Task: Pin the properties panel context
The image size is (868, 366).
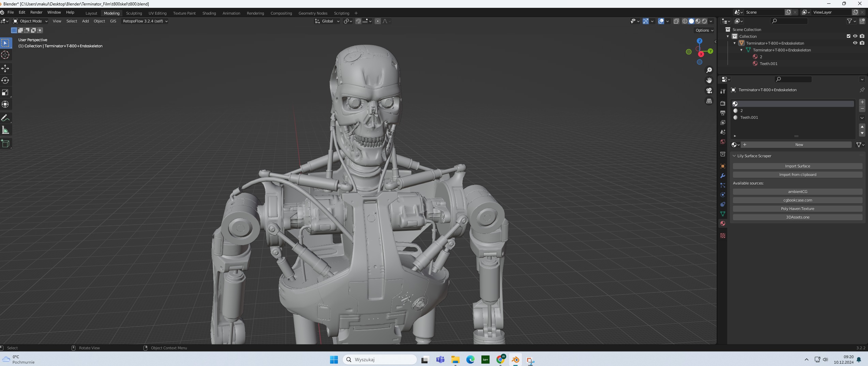Action: pos(862,90)
